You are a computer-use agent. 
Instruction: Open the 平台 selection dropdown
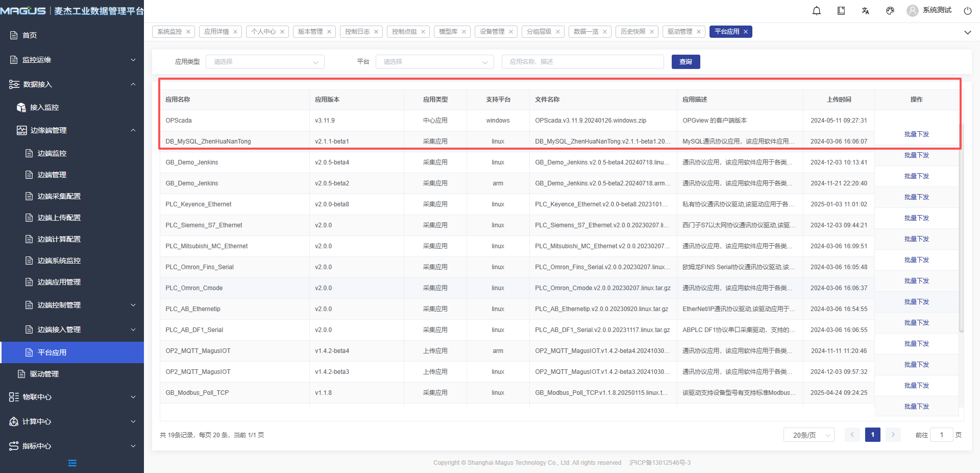pos(434,62)
